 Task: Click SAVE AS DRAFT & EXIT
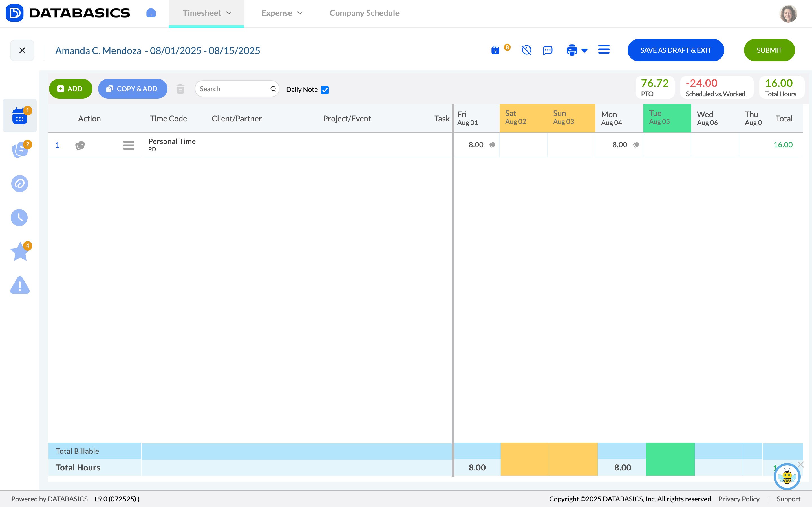tap(676, 50)
